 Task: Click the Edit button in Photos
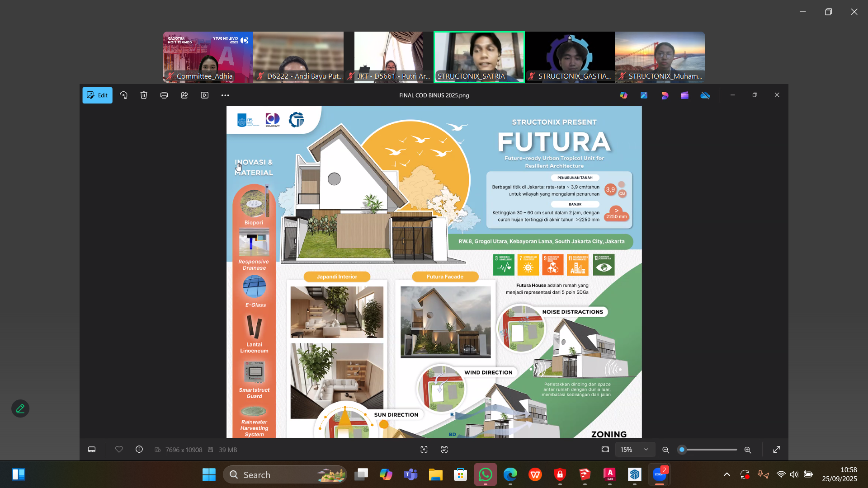[97, 95]
